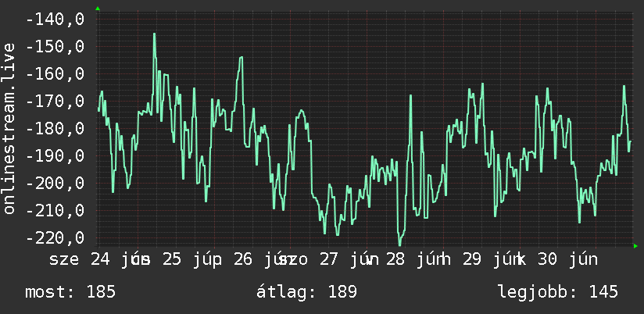
Task: Select the '30 jún' date marker
Action: pos(567,260)
